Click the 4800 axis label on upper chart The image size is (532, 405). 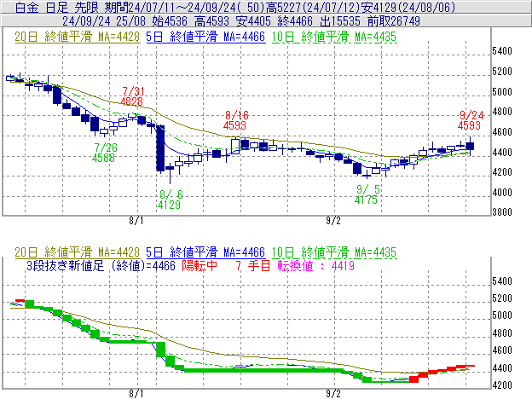502,112
